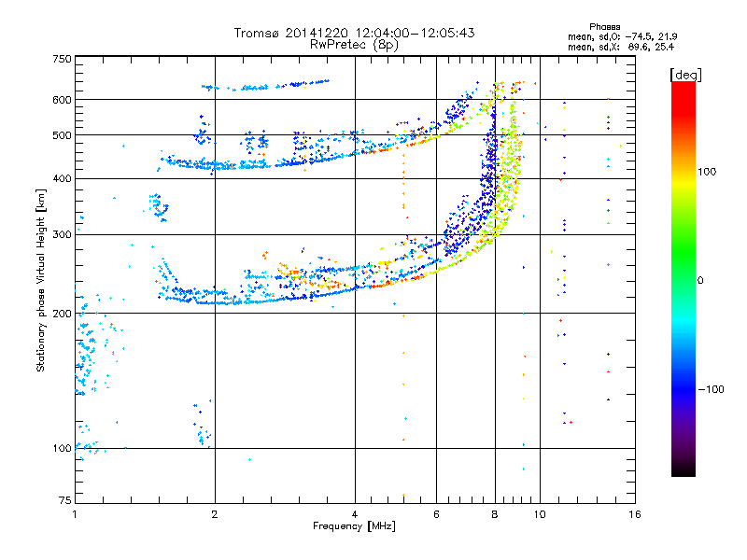The image size is (747, 560).
Task: Click the colorbar label '100'
Action: tap(707, 172)
